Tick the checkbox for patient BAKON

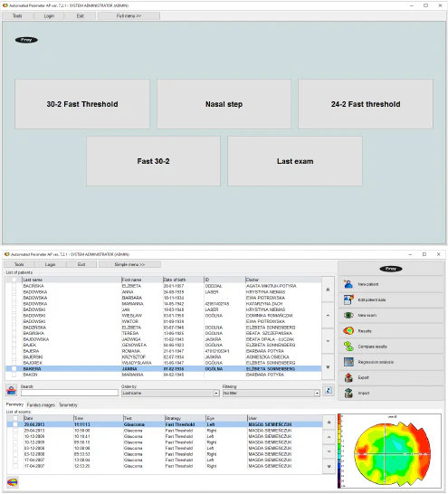tap(14, 375)
